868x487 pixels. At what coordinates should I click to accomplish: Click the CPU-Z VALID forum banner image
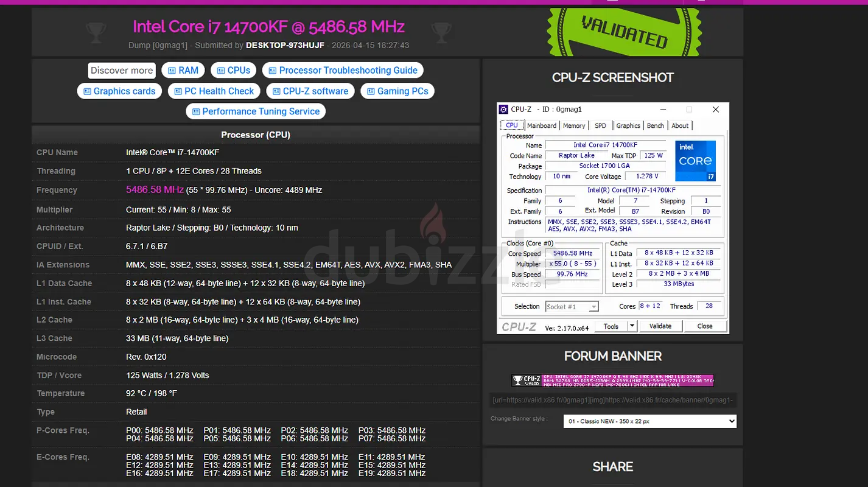pyautogui.click(x=613, y=380)
